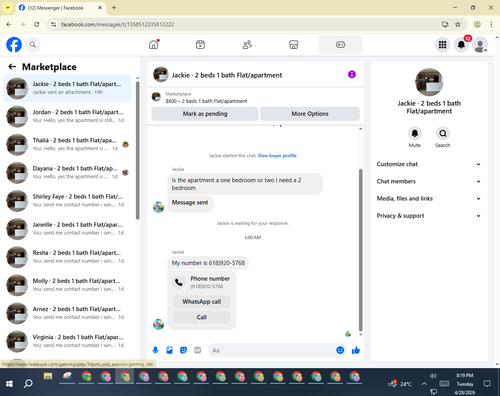Record a voice clip
The width and height of the screenshot is (500, 396).
coord(155,350)
